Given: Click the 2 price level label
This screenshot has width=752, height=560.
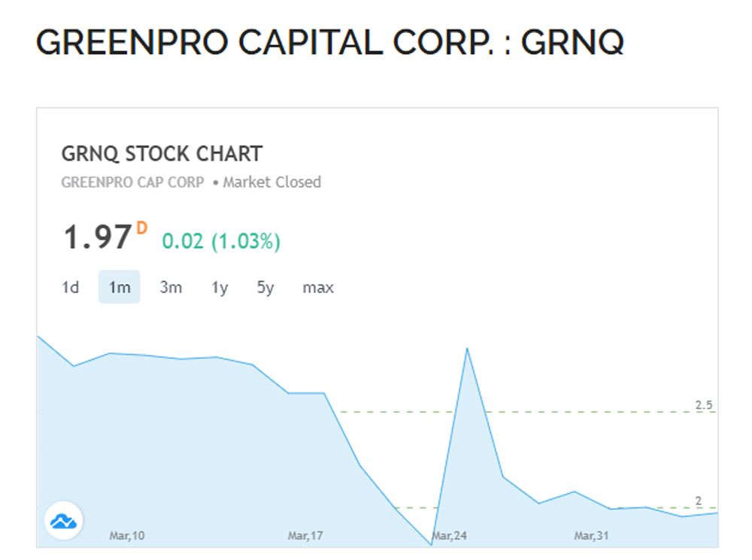Looking at the screenshot, I should tap(698, 501).
